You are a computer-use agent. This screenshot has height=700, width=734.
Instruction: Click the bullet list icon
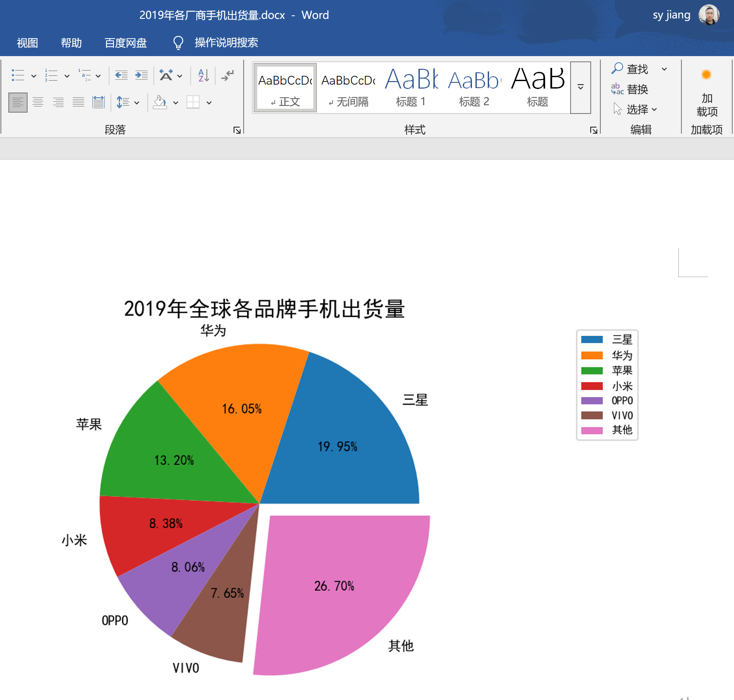coord(18,75)
